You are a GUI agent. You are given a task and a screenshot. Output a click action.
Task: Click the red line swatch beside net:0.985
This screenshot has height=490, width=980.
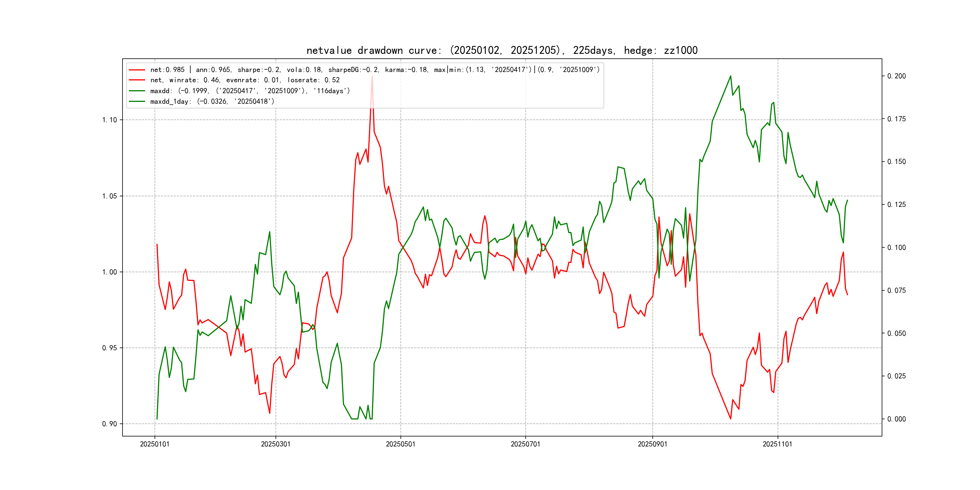(x=137, y=70)
